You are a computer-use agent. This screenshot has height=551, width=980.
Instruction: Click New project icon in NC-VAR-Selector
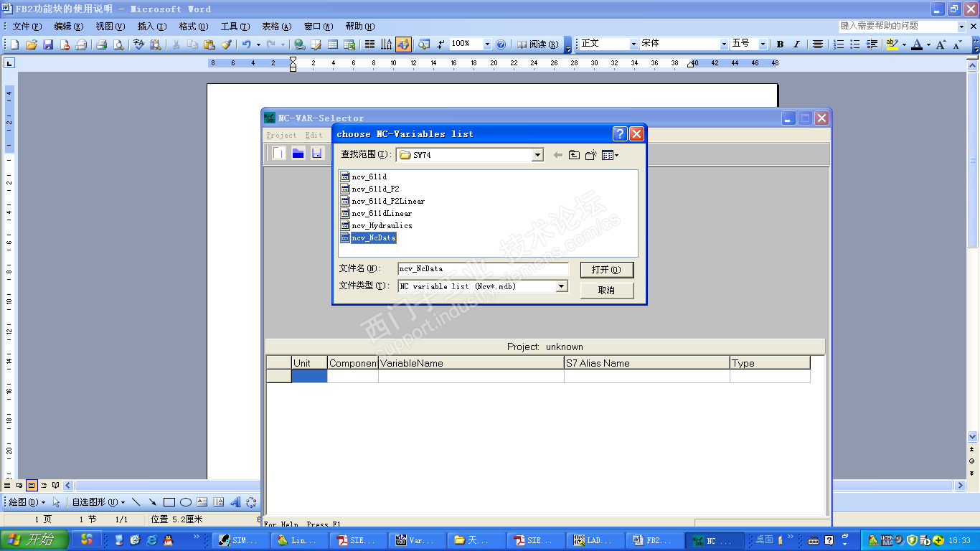279,153
